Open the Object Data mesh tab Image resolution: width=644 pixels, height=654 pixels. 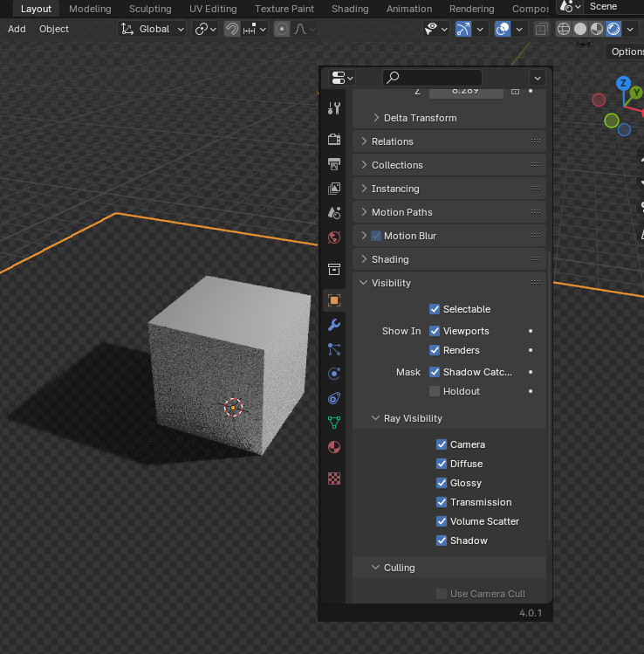pyautogui.click(x=334, y=423)
